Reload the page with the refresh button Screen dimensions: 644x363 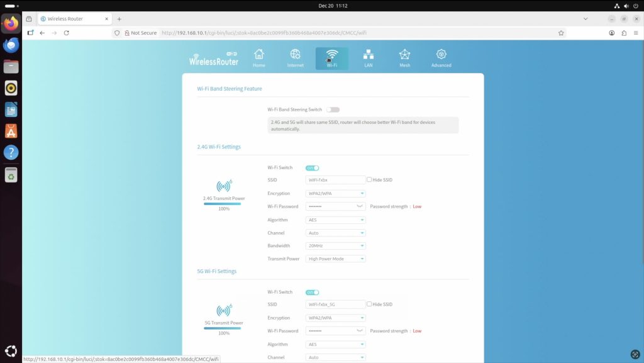67,33
